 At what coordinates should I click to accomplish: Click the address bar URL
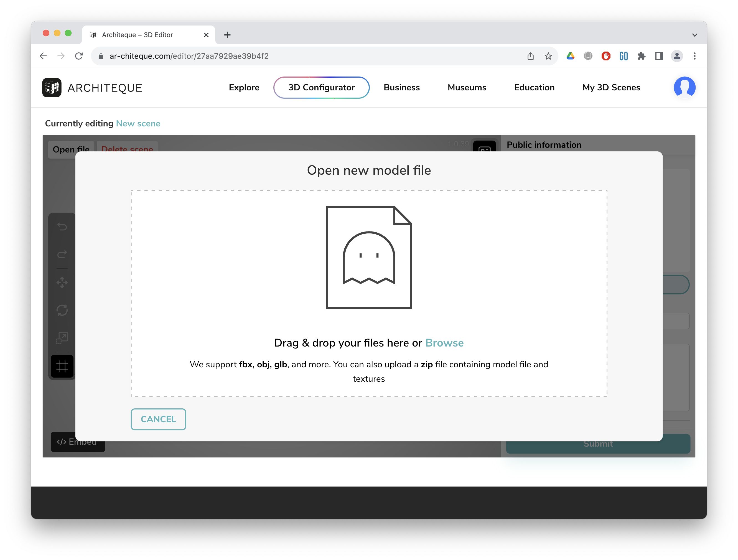coord(189,56)
